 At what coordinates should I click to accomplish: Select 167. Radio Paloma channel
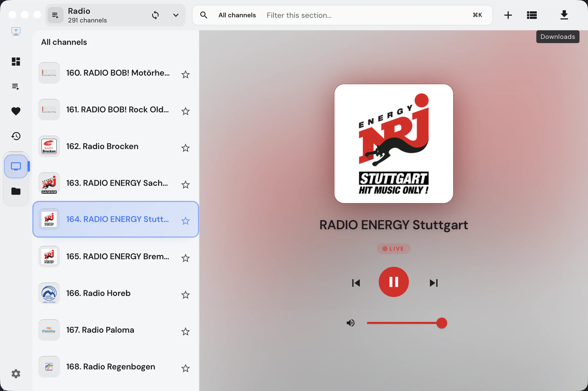click(x=116, y=330)
